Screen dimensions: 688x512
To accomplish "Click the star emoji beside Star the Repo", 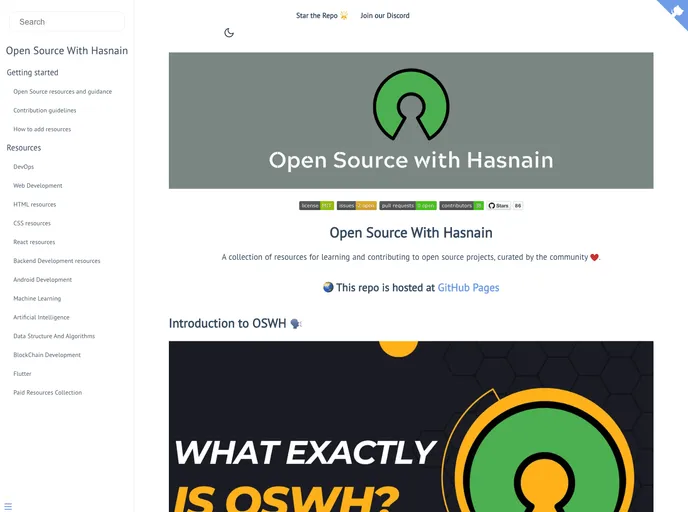I will coord(344,15).
